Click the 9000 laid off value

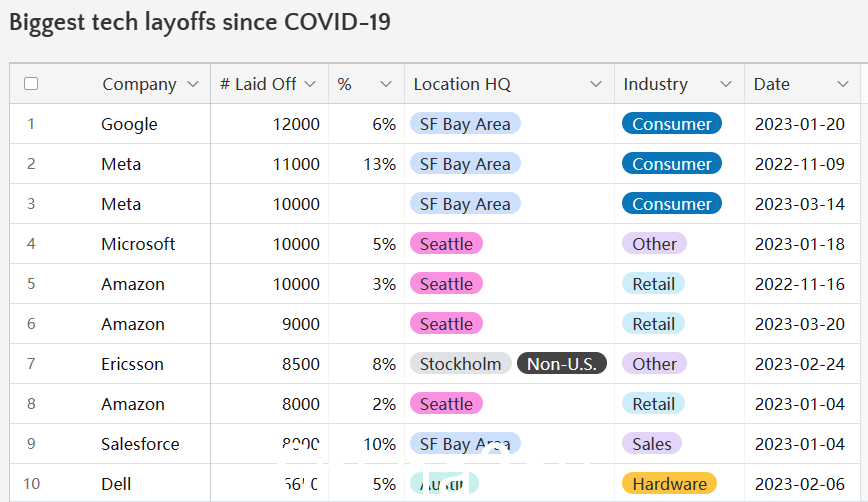(x=301, y=324)
